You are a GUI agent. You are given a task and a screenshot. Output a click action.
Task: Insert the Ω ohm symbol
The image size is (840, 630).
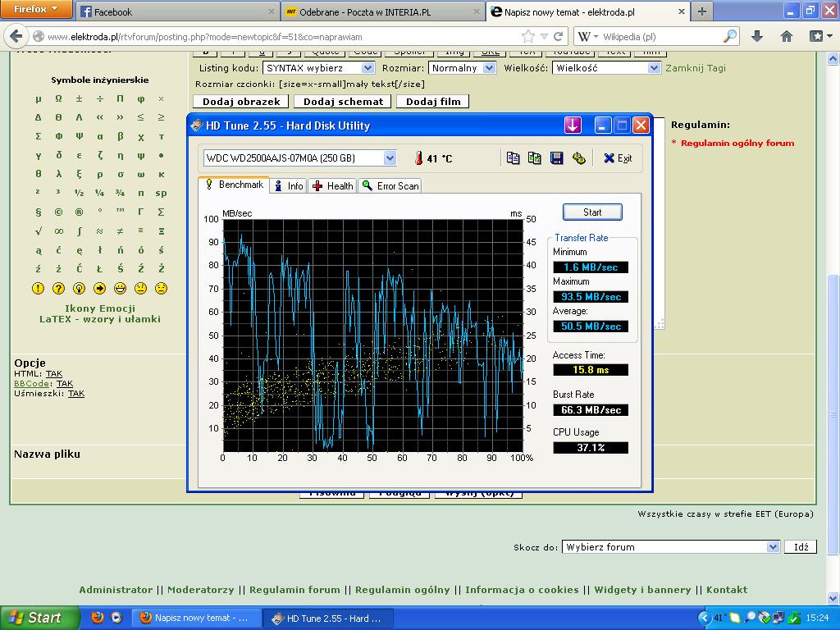[x=58, y=98]
